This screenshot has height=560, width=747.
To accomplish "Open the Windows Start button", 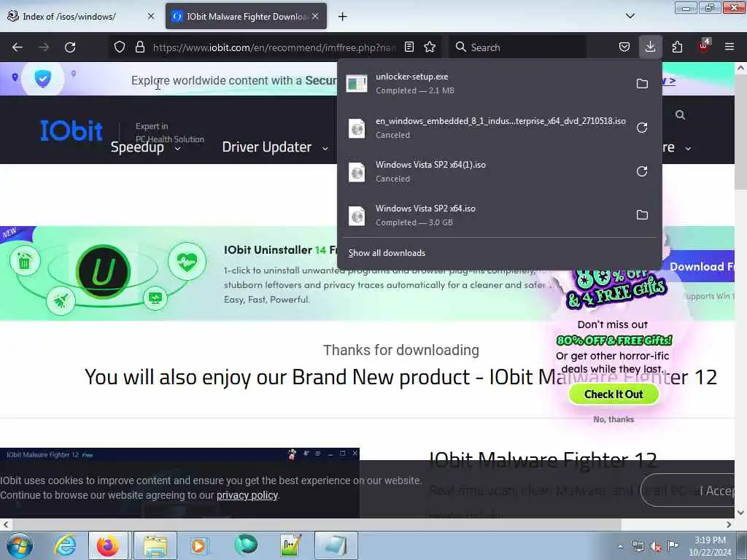I will pyautogui.click(x=20, y=545).
